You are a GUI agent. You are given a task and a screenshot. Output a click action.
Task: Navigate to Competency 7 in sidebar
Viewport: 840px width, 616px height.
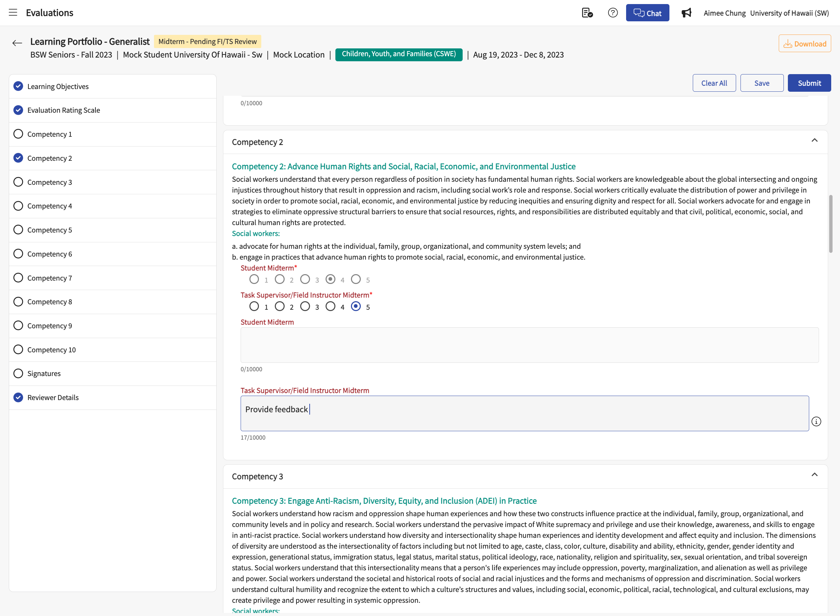(113, 278)
